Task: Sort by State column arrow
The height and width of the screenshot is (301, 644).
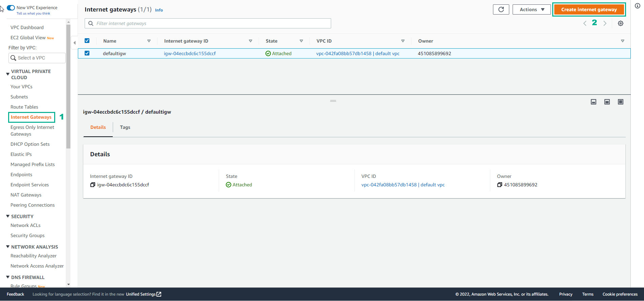Action: point(301,41)
